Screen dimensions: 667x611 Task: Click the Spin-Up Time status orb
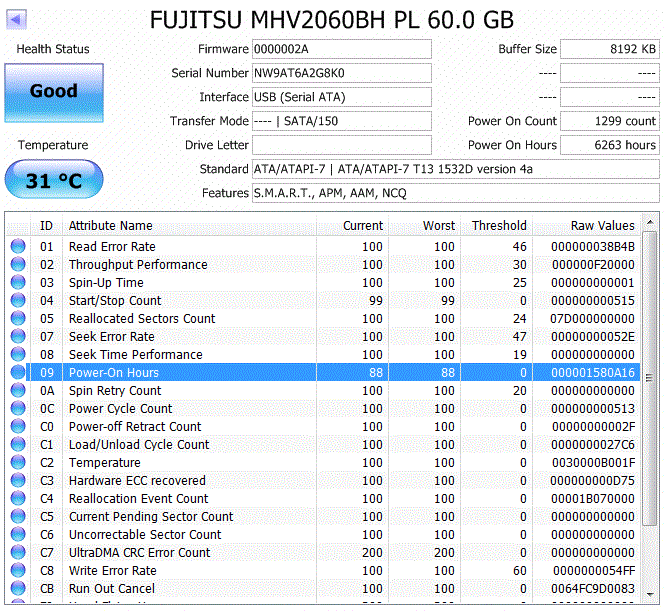(x=18, y=283)
